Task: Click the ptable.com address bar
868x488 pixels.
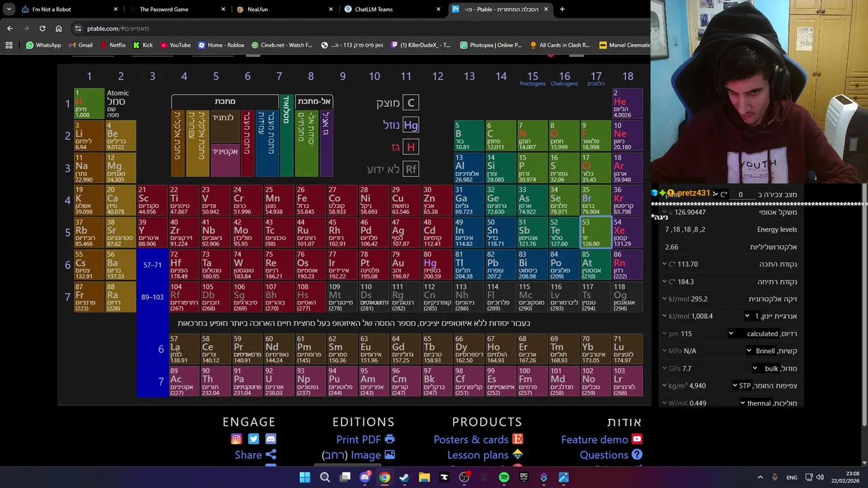Action: tap(359, 28)
